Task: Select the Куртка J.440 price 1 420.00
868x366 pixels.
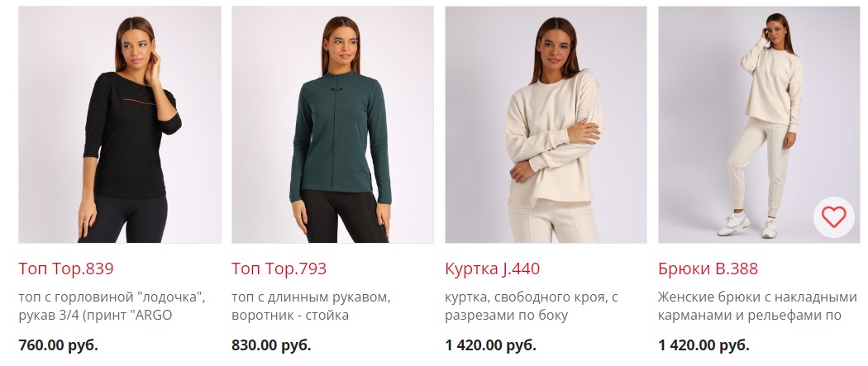Action: point(490,345)
